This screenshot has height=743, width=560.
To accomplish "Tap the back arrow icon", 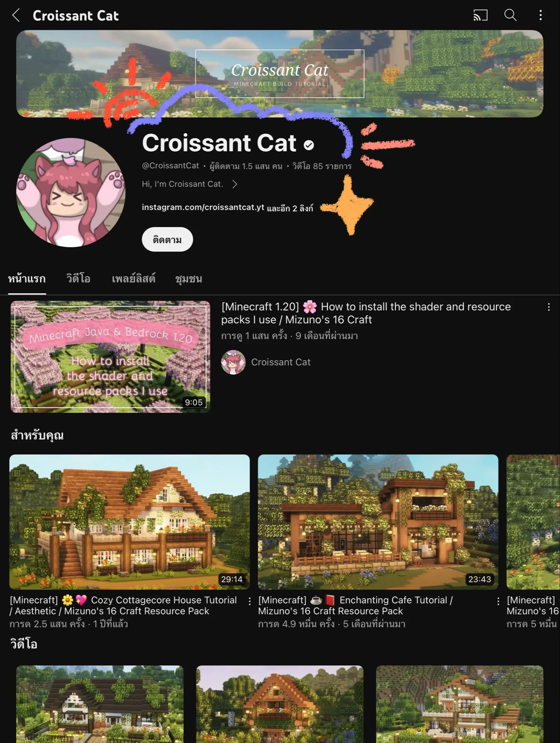I will click(x=16, y=15).
